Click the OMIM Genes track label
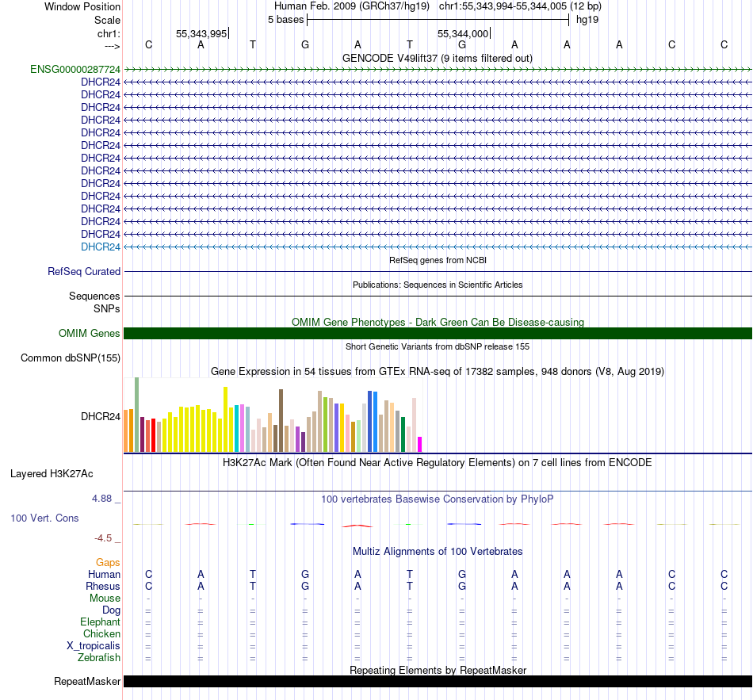Viewport: 753px width, 700px height. (x=90, y=334)
